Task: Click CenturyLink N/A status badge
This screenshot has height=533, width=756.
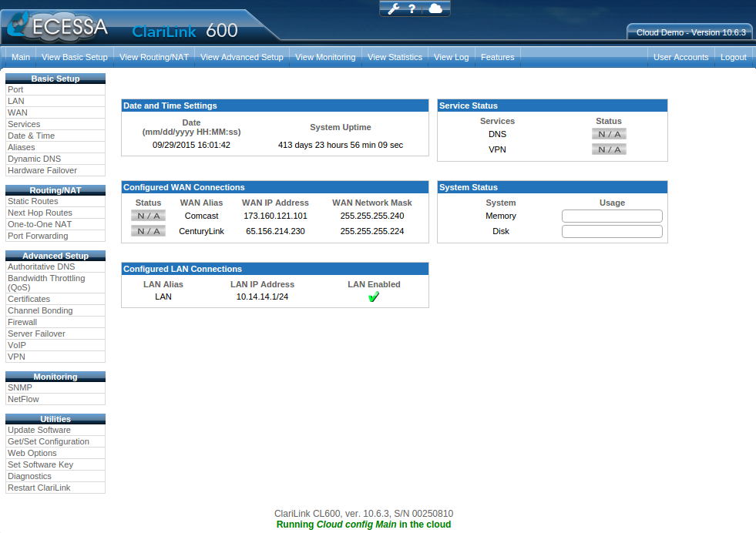Action: pos(149,231)
